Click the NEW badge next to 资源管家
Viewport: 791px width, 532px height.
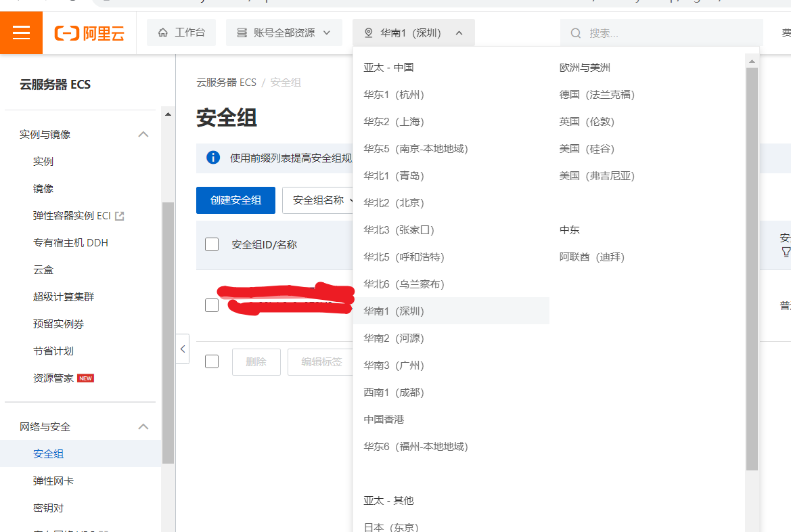[x=86, y=378]
